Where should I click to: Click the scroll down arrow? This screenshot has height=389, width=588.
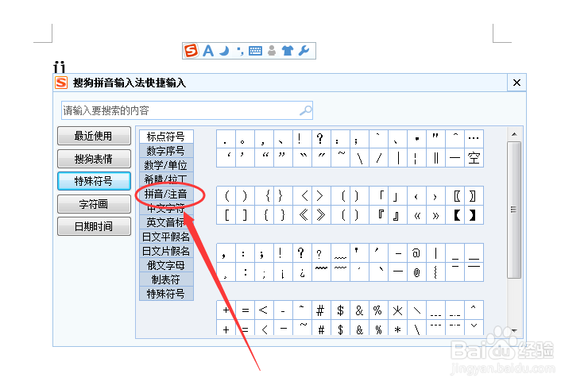[x=515, y=330]
